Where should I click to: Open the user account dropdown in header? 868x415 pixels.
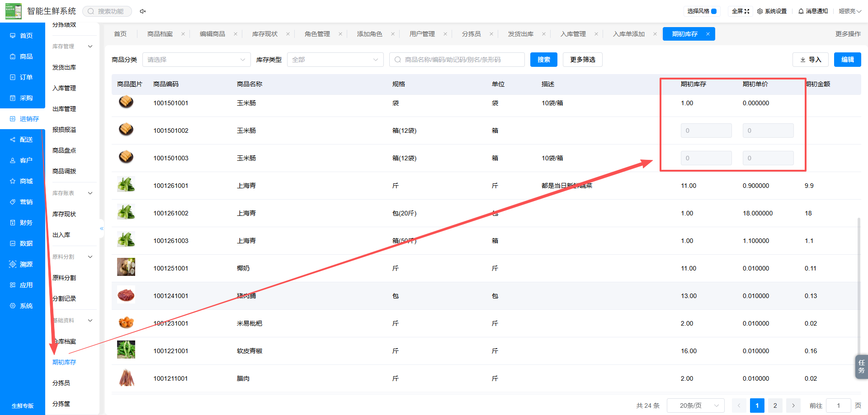coord(850,11)
